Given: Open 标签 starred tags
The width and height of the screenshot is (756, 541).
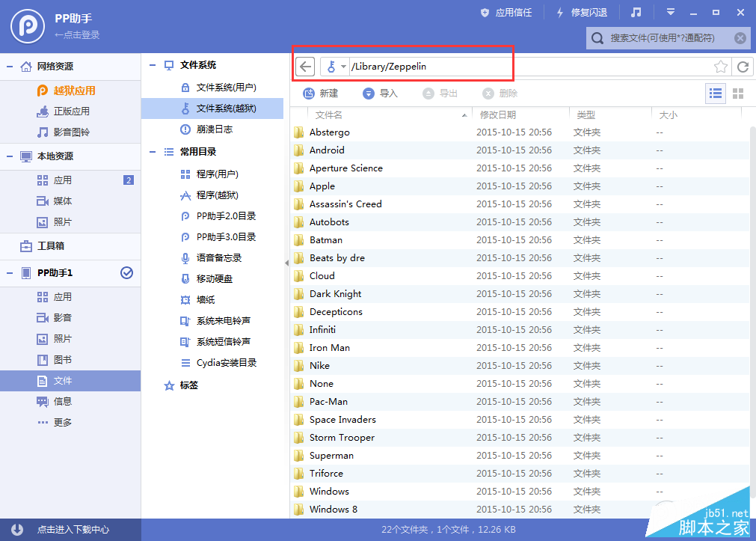Looking at the screenshot, I should 181,385.
